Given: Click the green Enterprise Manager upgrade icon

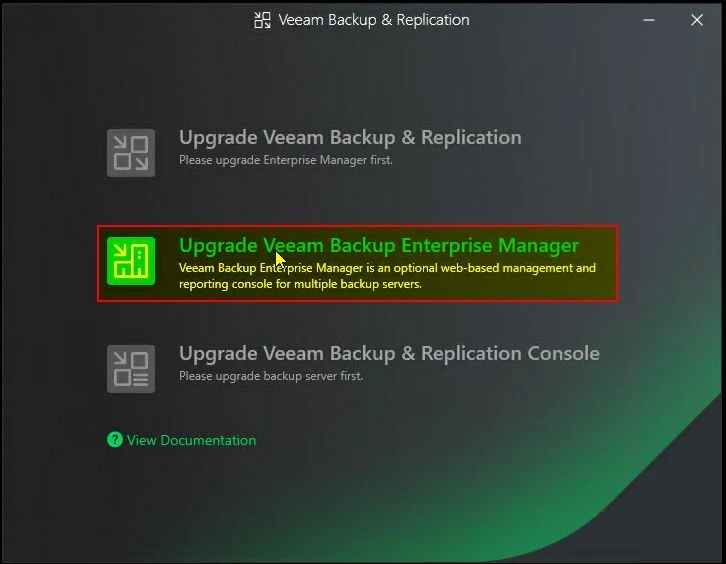Looking at the screenshot, I should pos(131,261).
